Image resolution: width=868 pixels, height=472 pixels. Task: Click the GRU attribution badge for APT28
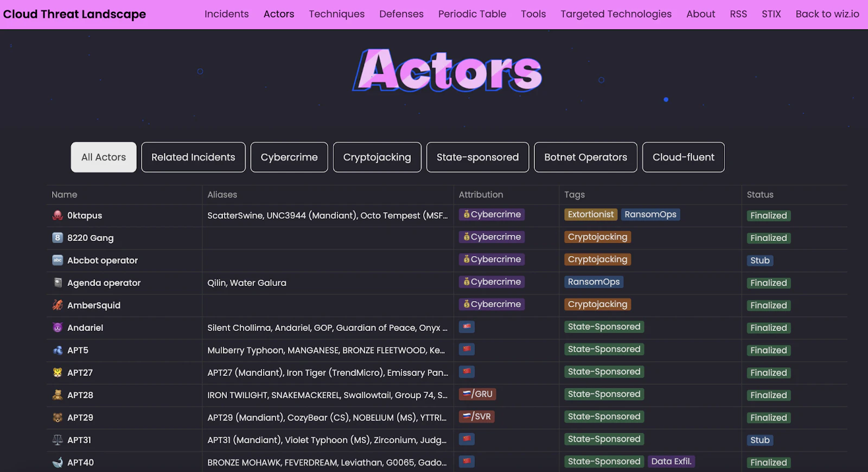[477, 394]
